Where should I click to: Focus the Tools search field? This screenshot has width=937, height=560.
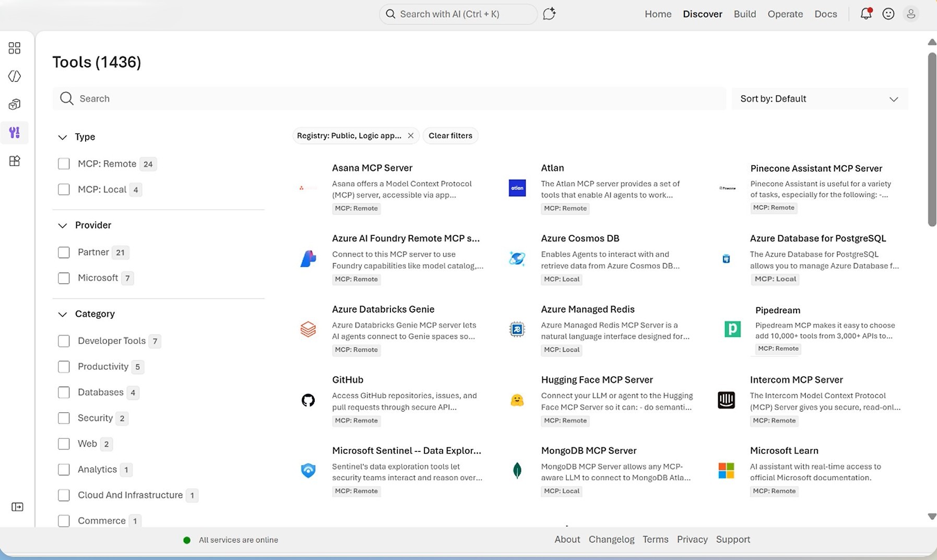click(389, 99)
